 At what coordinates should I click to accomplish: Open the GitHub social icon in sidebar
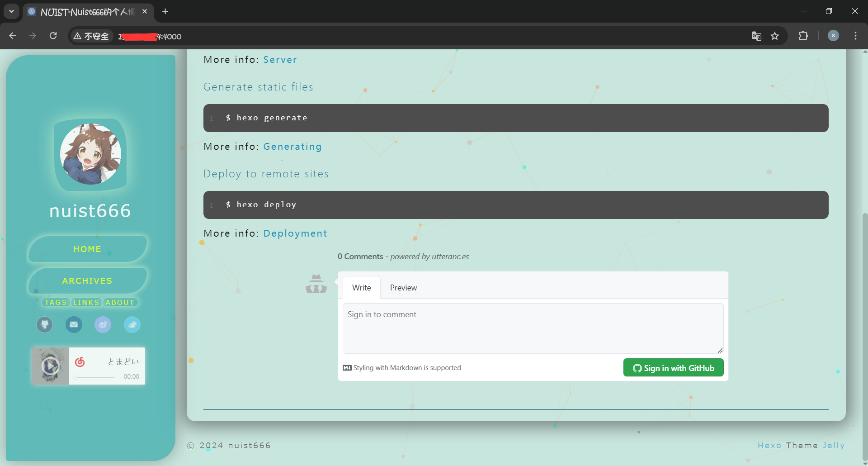pos(44,324)
